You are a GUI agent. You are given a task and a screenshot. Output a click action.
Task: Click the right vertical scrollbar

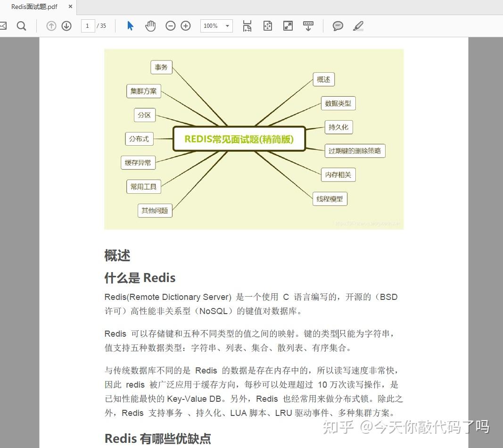coord(500,189)
